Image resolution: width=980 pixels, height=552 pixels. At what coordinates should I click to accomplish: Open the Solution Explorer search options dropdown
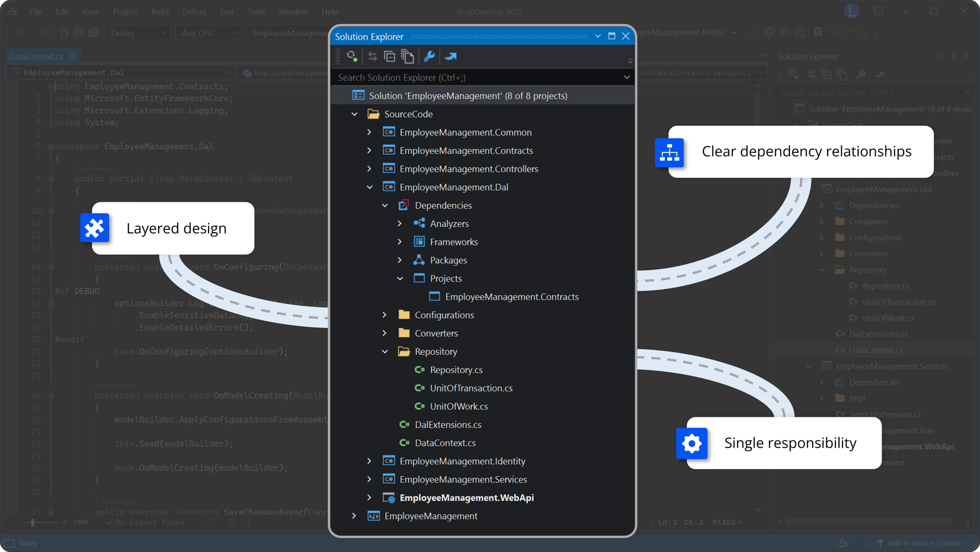point(627,77)
